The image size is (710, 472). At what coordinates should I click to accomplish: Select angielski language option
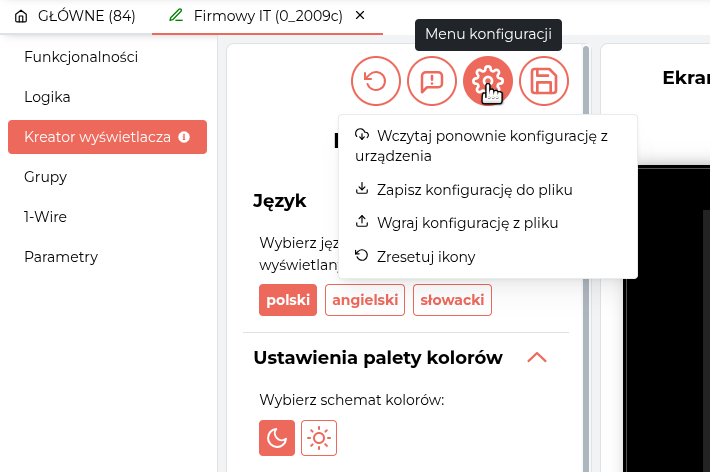tap(365, 300)
